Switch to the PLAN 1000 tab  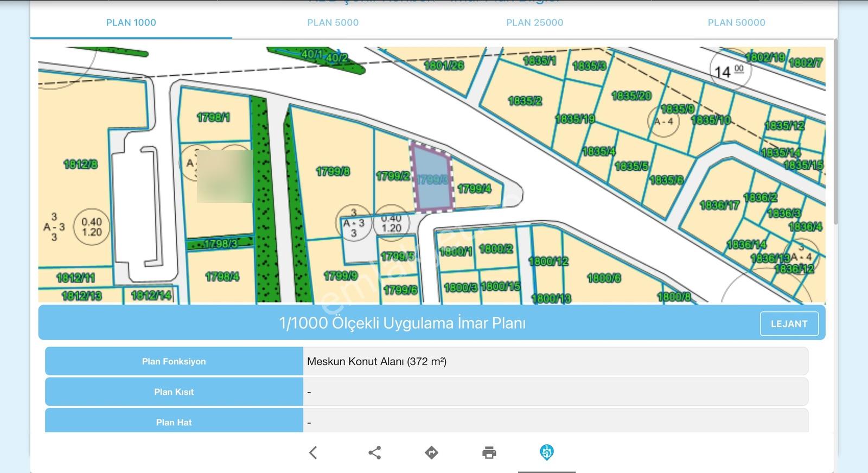click(x=131, y=23)
